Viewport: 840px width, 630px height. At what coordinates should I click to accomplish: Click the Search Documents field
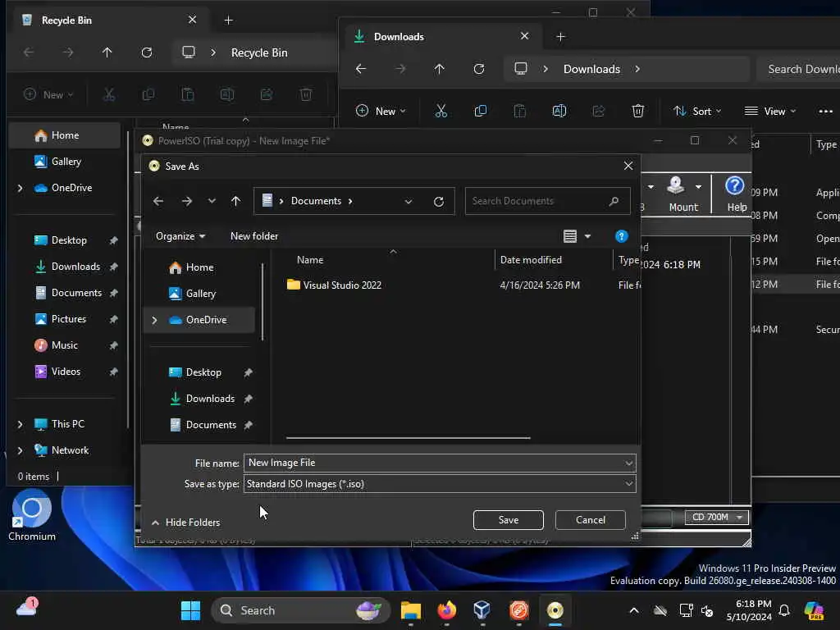tap(547, 201)
